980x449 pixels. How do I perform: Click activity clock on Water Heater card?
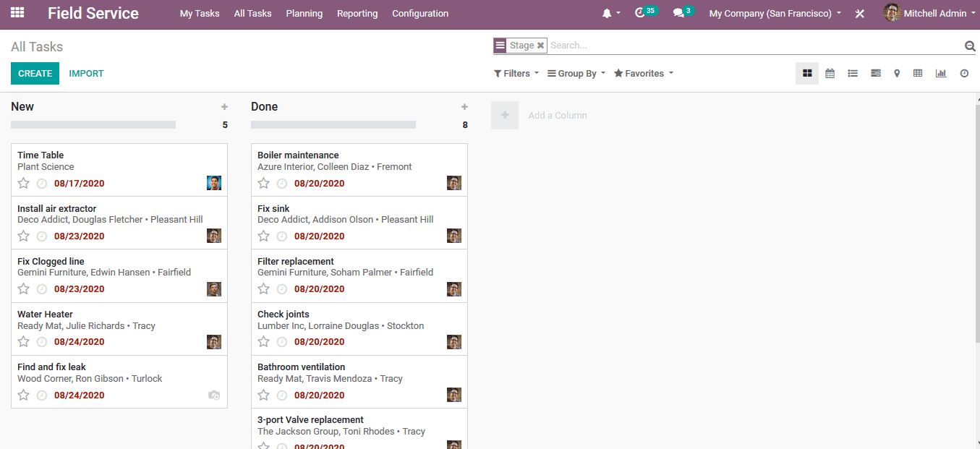42,342
